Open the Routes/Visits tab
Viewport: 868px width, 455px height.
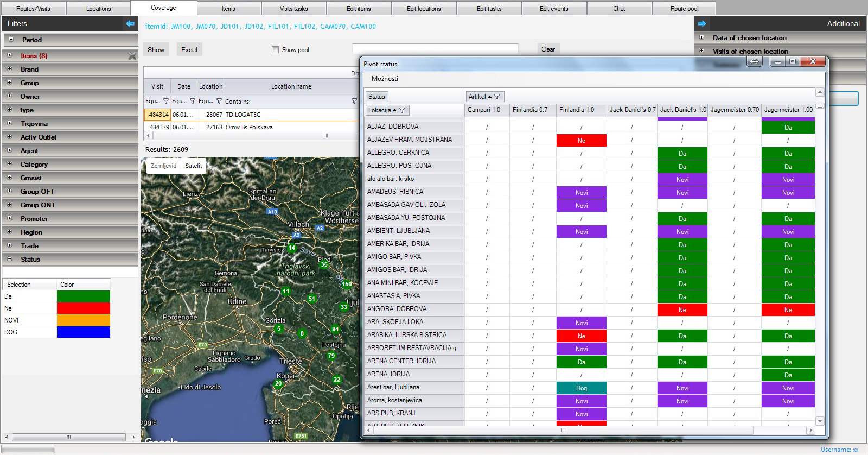coord(33,9)
